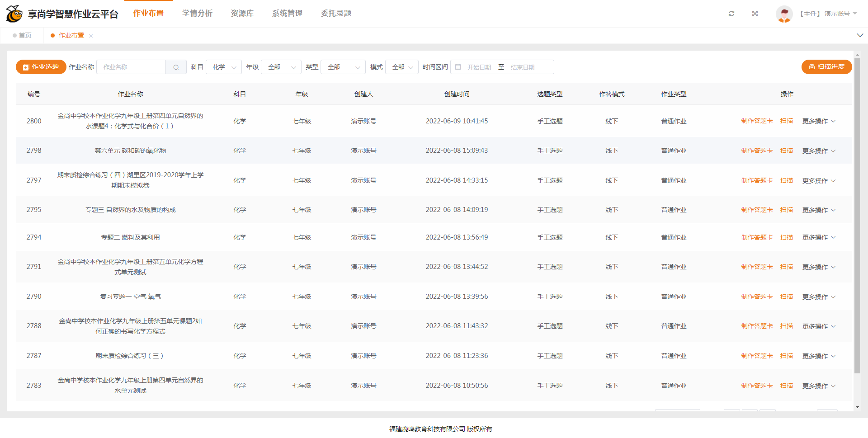
Task: Click the user avatar image
Action: tap(784, 14)
